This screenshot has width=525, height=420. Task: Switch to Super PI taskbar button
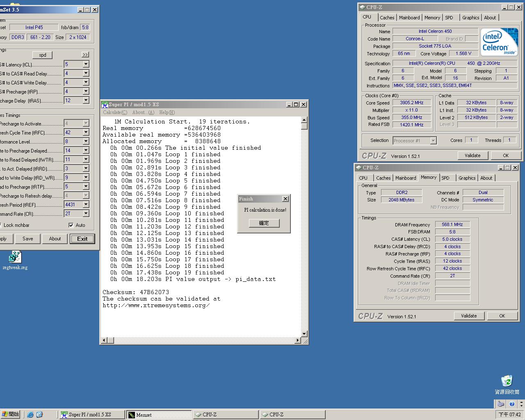coord(92,415)
